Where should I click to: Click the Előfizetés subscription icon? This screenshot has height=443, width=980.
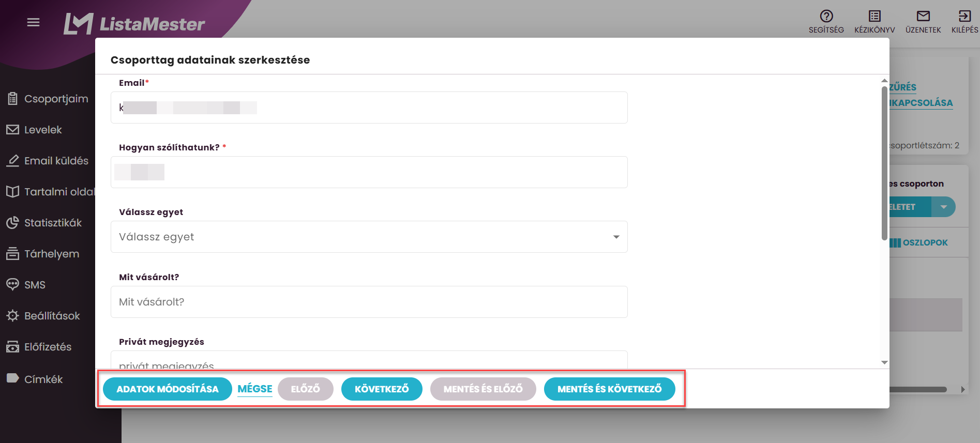point(13,347)
